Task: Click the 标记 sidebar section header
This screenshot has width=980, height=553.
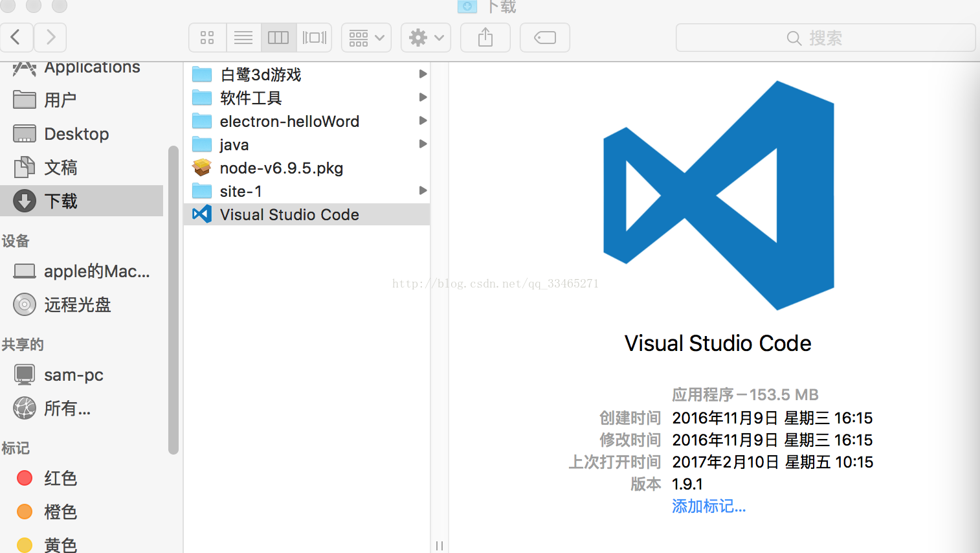Action: (x=16, y=448)
